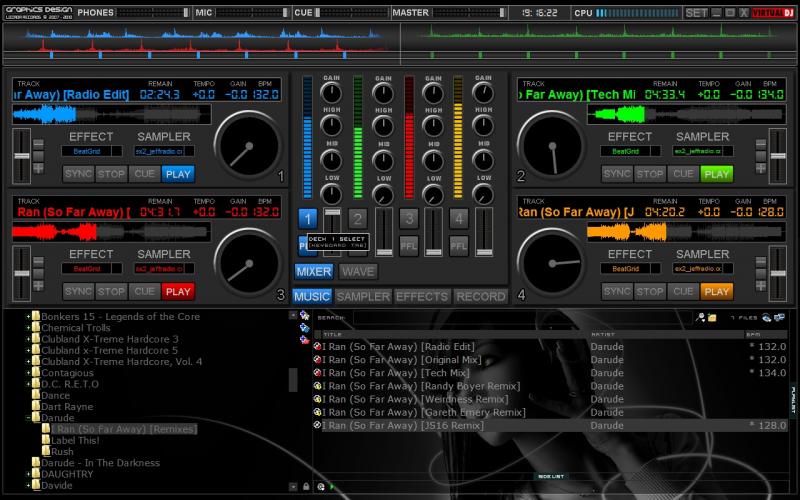
Task: Open the search options magnifier icon
Action: tap(701, 317)
